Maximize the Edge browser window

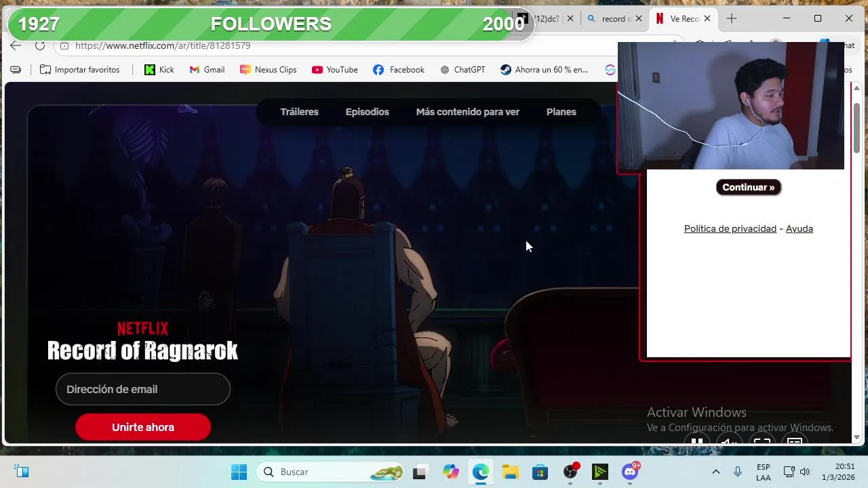point(818,18)
